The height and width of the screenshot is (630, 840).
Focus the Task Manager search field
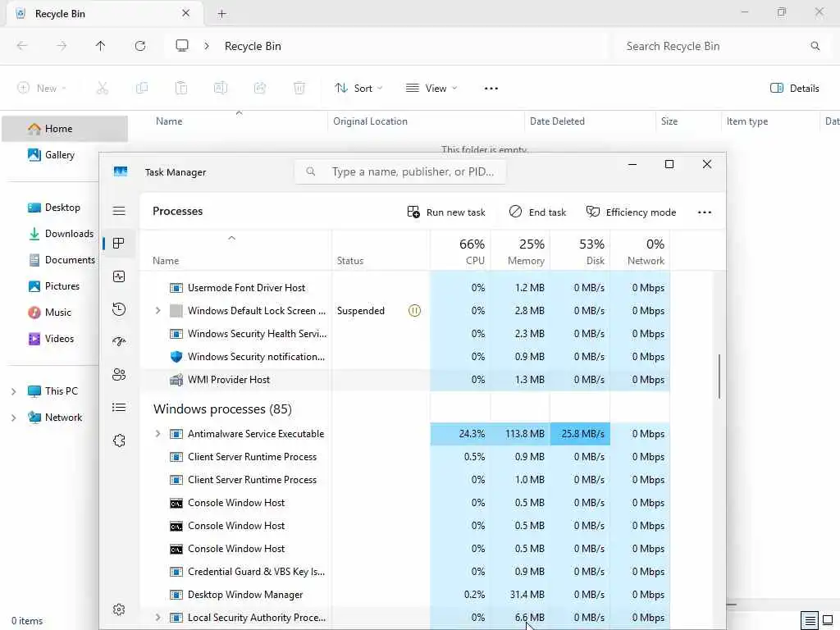coord(400,172)
